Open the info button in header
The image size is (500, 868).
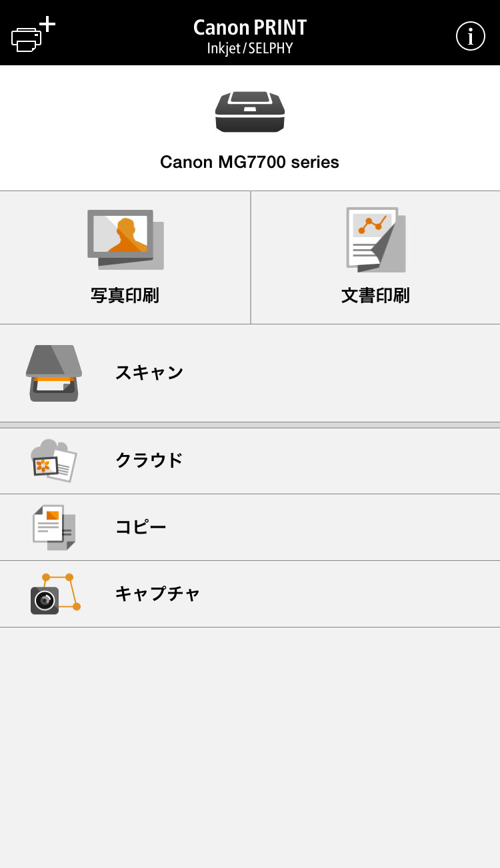470,36
